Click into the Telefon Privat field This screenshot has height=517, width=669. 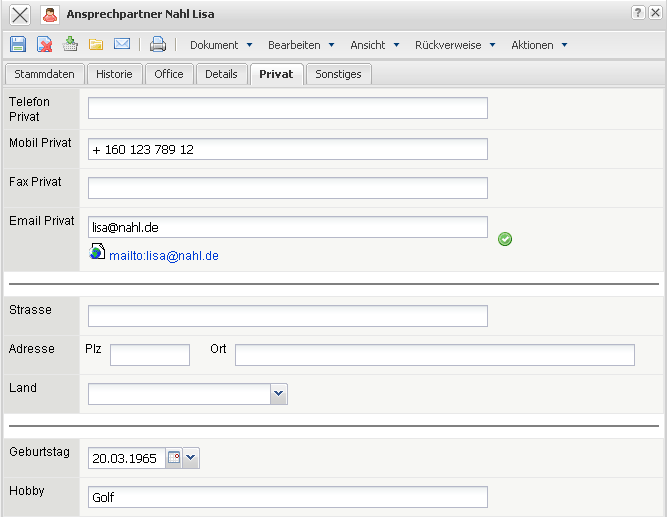click(x=287, y=108)
